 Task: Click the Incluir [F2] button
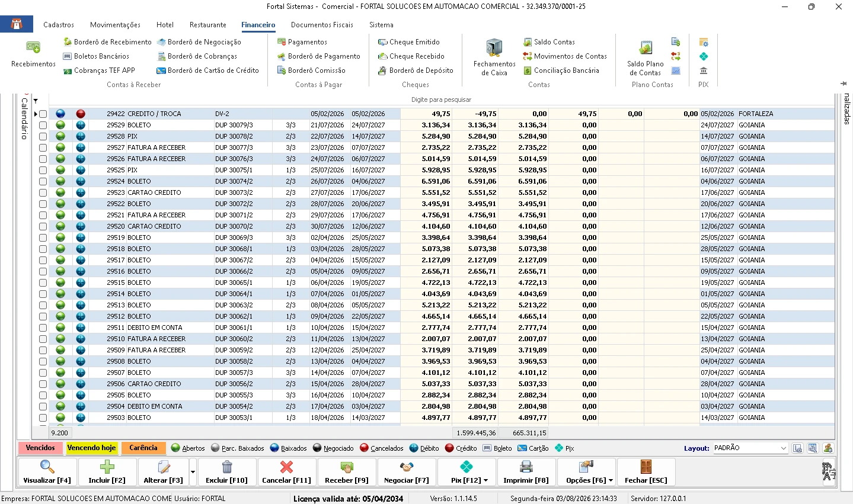point(107,472)
